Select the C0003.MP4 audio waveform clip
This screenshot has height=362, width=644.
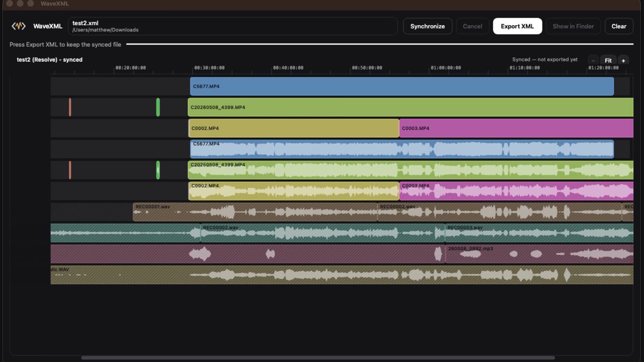coord(516,191)
